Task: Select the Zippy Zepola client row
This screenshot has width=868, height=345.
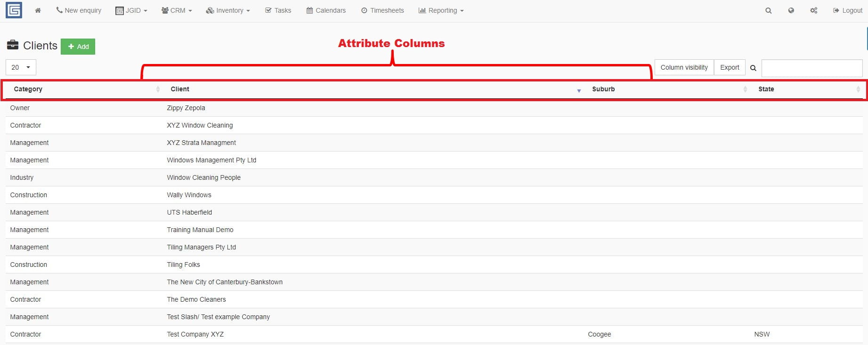Action: [x=434, y=108]
